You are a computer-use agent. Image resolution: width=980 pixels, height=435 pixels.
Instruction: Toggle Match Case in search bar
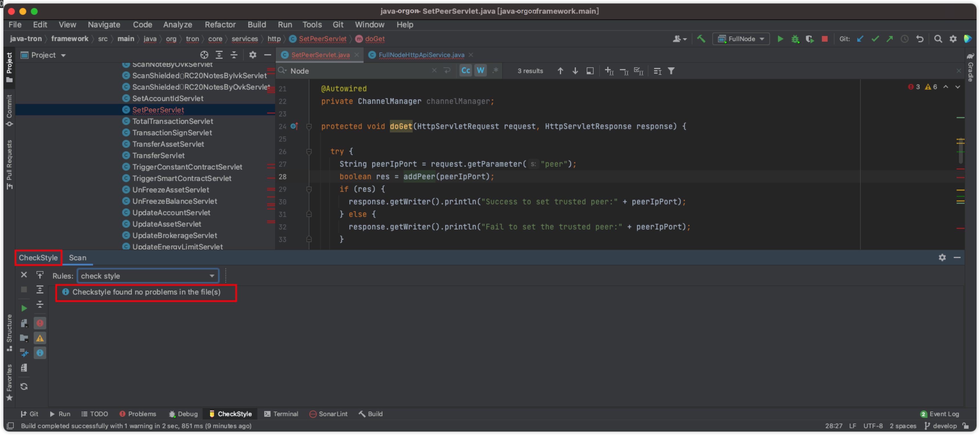(x=466, y=71)
